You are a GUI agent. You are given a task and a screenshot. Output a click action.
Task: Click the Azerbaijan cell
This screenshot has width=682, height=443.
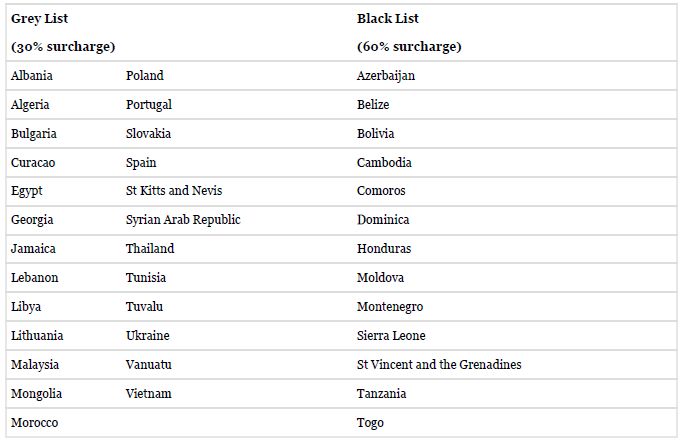point(386,75)
